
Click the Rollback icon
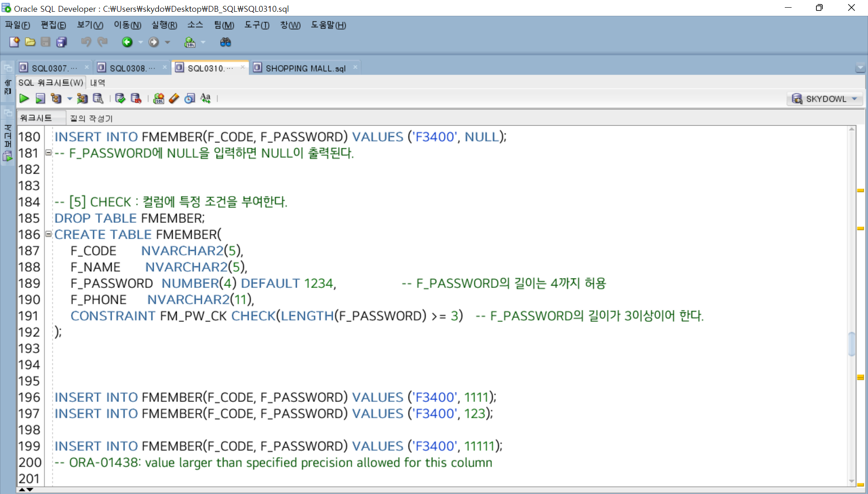pos(136,99)
